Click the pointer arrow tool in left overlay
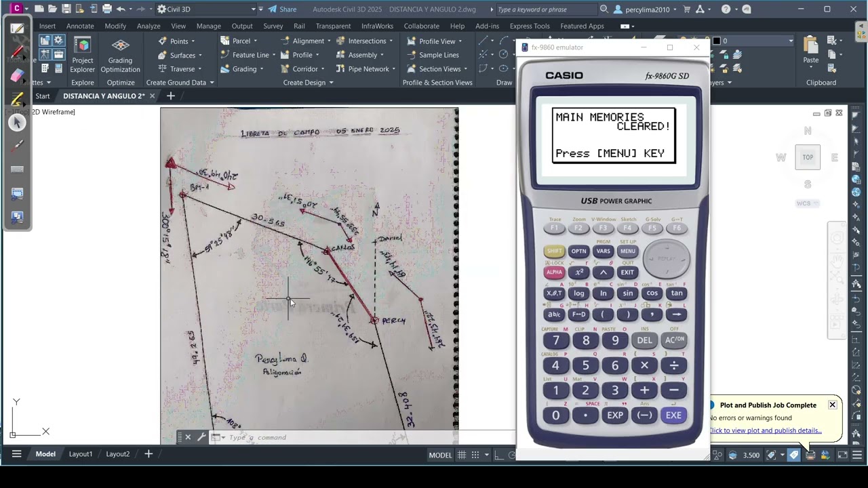868x488 pixels. (x=18, y=122)
